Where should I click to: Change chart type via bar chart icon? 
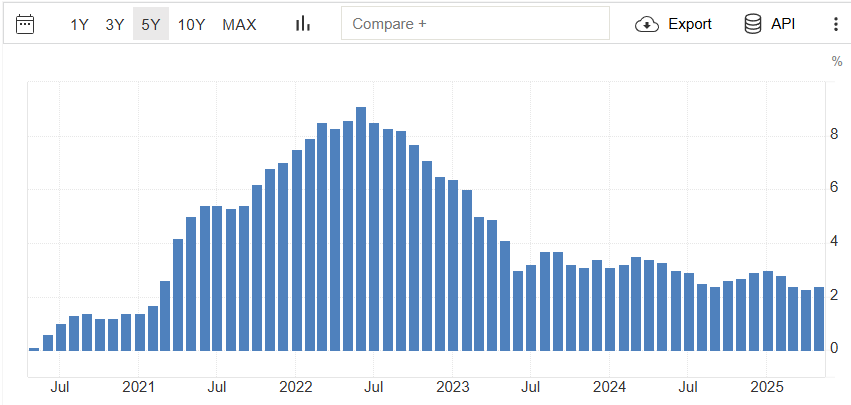303,24
